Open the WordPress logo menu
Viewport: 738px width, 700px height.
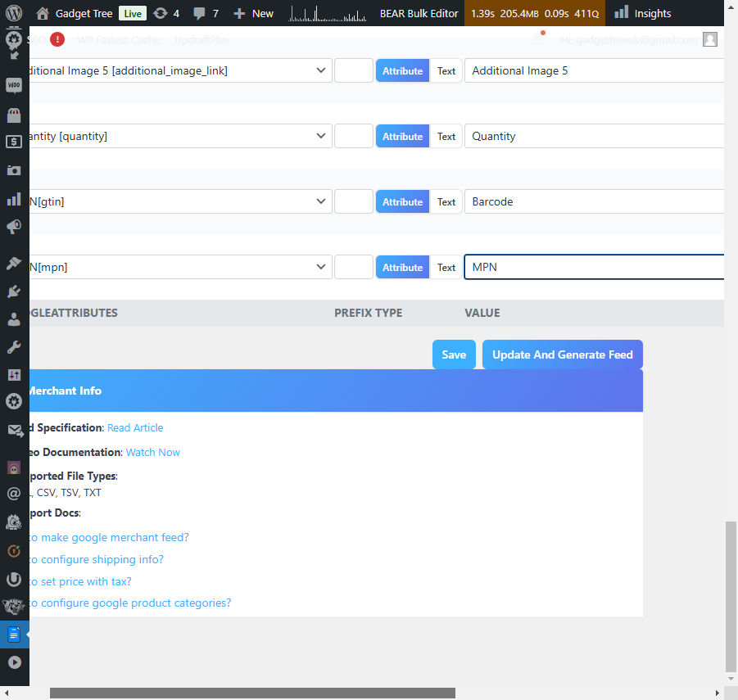(14, 13)
